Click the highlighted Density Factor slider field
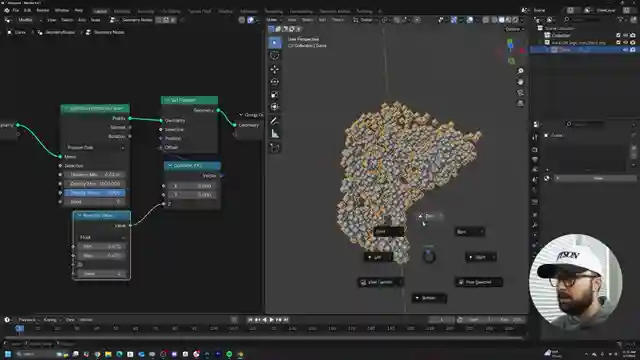This screenshot has height=360, width=640. click(x=95, y=193)
